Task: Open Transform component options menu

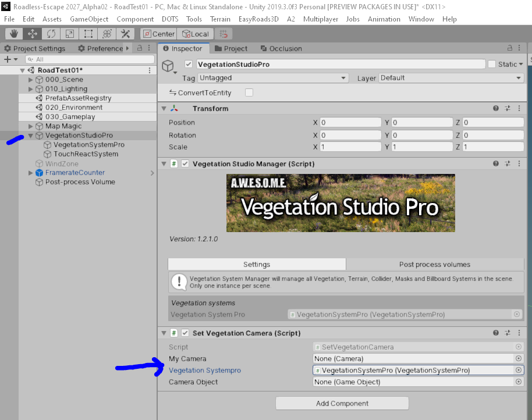Action: click(x=519, y=108)
